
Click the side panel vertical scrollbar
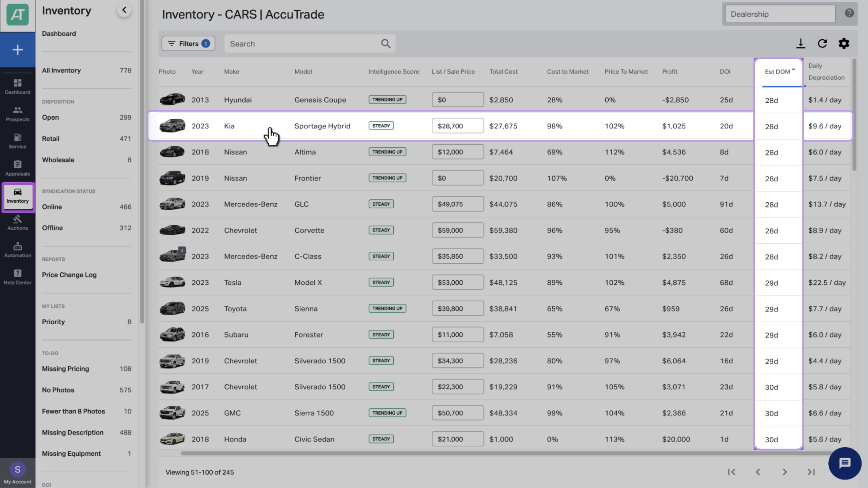142,162
